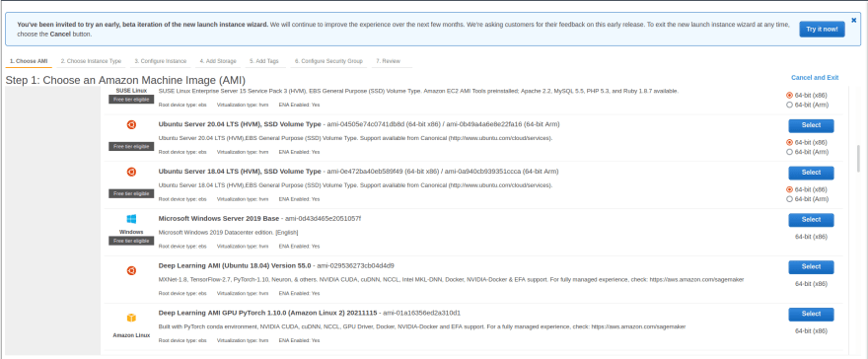This screenshot has height=359, width=868.
Task: Open the 1. Choose AMI tab
Action: (29, 61)
